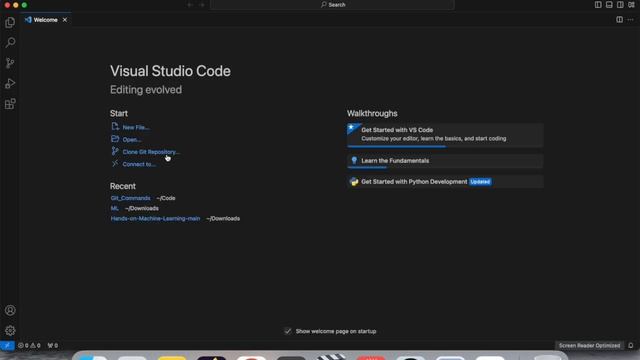Click the lightbulb icon on Fundamentals card

point(354,160)
